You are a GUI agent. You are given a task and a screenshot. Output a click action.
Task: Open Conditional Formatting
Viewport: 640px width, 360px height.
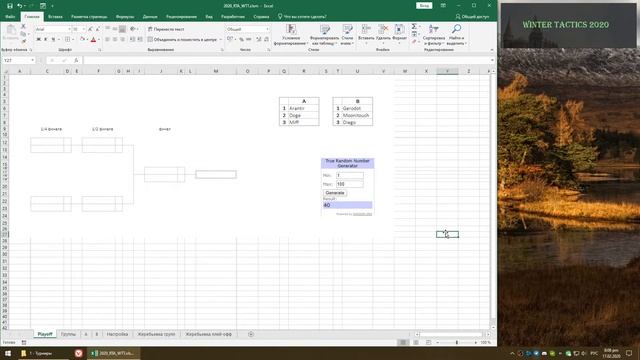[291, 35]
